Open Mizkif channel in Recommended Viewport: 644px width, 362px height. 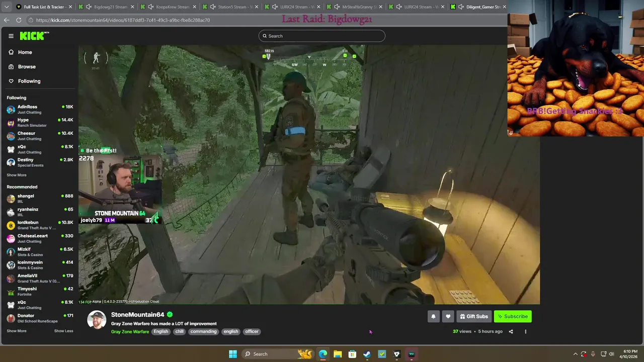coord(40,251)
